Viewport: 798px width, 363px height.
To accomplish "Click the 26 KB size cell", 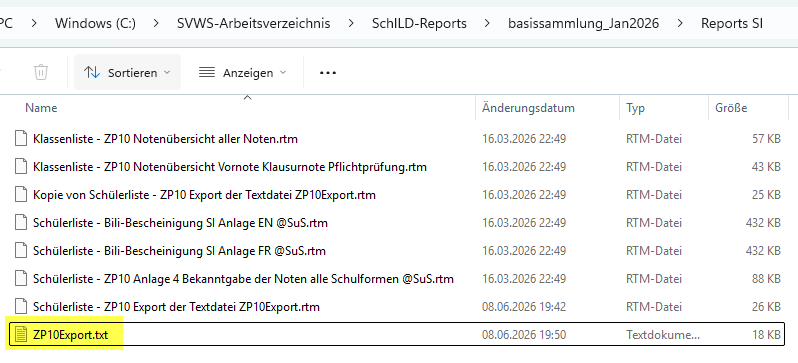I will click(x=766, y=307).
